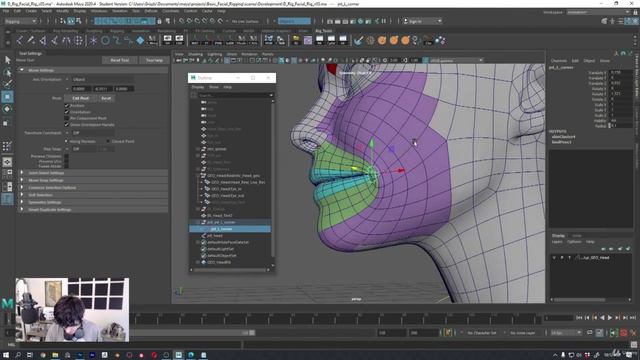This screenshot has width=640, height=360.
Task: Select the Along Normals radio button
Action: (x=67, y=141)
